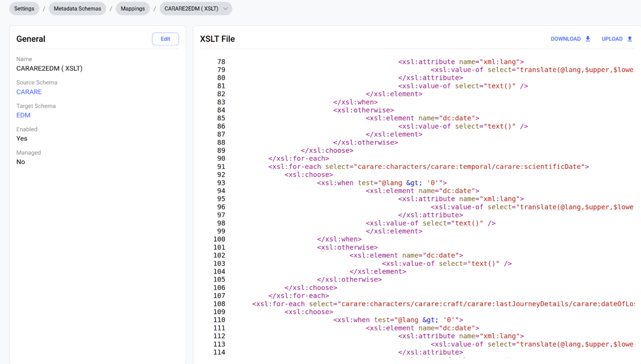Screen dimensions: 641x364
Task: Navigate to Settings via the breadcrumb
Action: click(x=24, y=8)
